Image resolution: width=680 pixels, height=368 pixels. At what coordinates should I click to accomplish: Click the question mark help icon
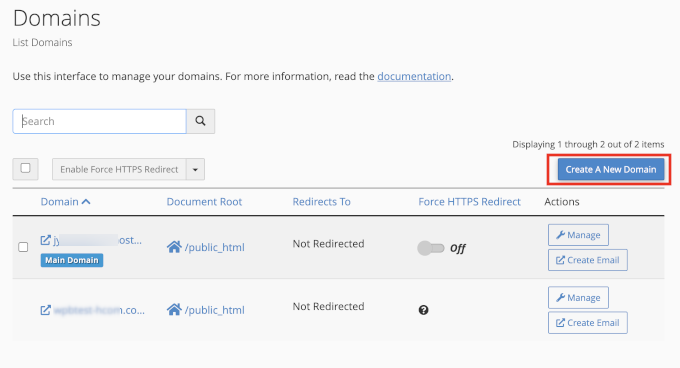pyautogui.click(x=424, y=310)
